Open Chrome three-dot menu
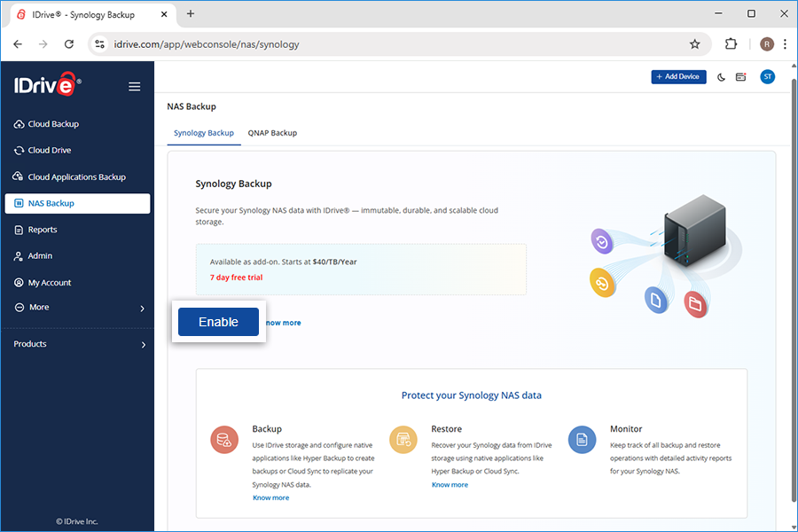The width and height of the screenshot is (798, 532). coord(786,44)
